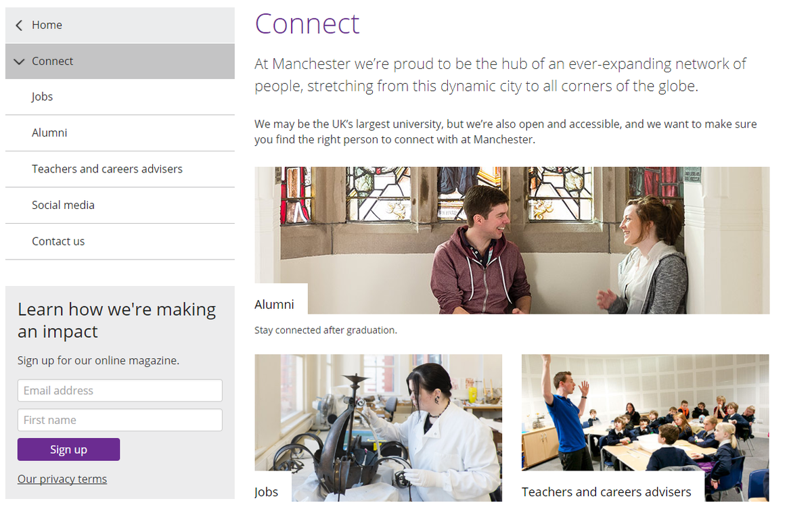The width and height of the screenshot is (812, 505).
Task: Click Teachers and careers advisers image label
Action: coord(606,491)
